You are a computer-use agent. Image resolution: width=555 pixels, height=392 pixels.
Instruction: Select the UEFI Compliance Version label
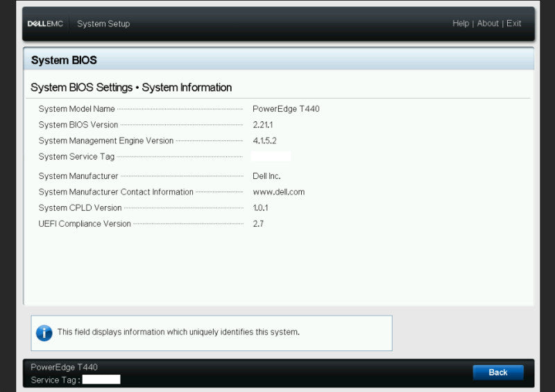click(x=85, y=224)
